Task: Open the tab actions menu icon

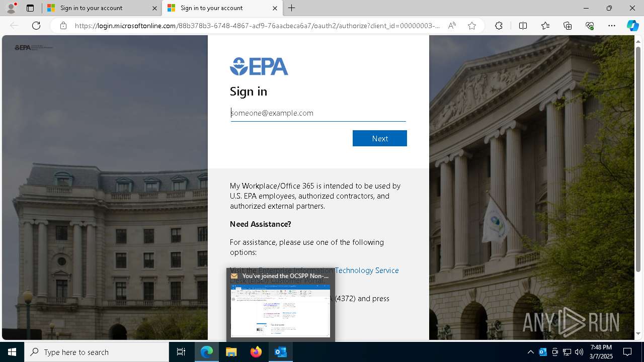Action: (30, 8)
